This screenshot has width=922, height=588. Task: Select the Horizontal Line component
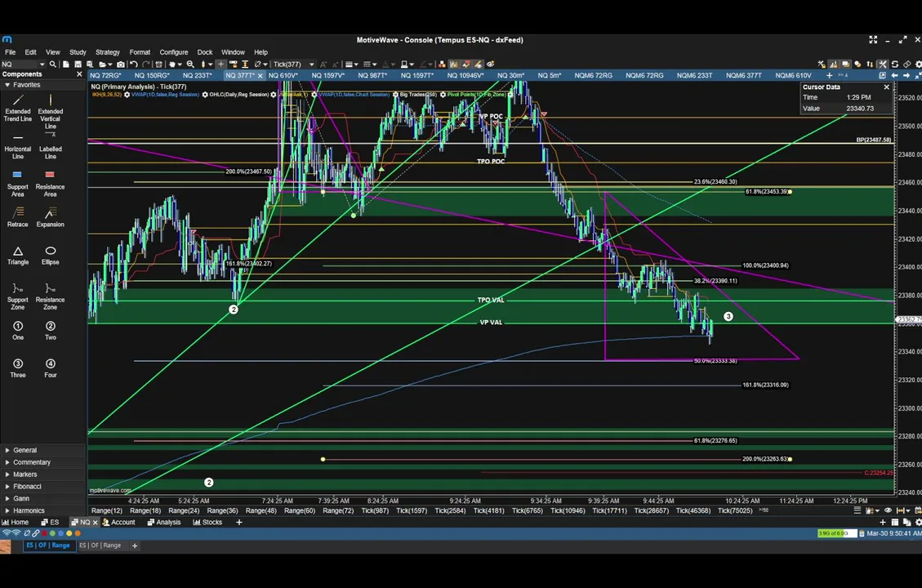click(x=18, y=146)
